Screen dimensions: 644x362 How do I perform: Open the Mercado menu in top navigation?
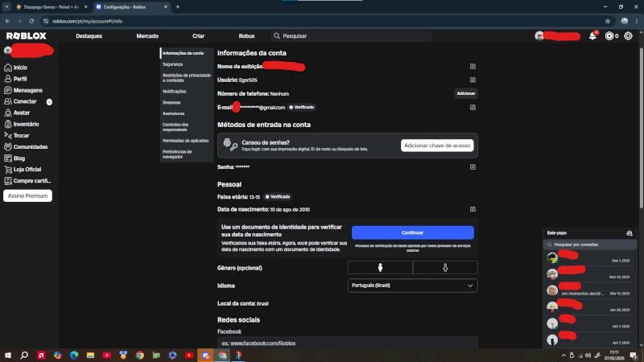pyautogui.click(x=147, y=36)
